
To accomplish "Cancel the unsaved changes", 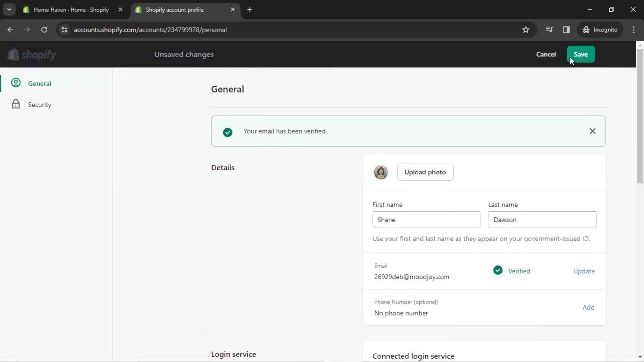I will (x=546, y=54).
